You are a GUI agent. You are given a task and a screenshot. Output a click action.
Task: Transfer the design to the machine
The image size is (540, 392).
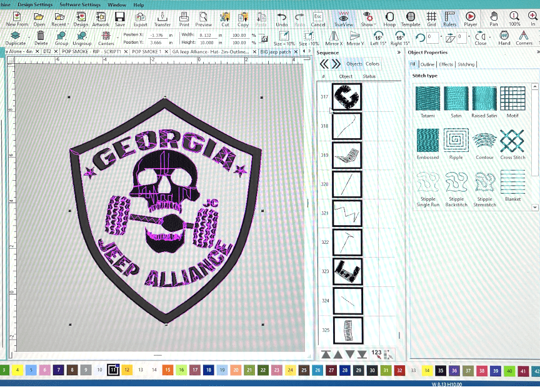pyautogui.click(x=162, y=19)
